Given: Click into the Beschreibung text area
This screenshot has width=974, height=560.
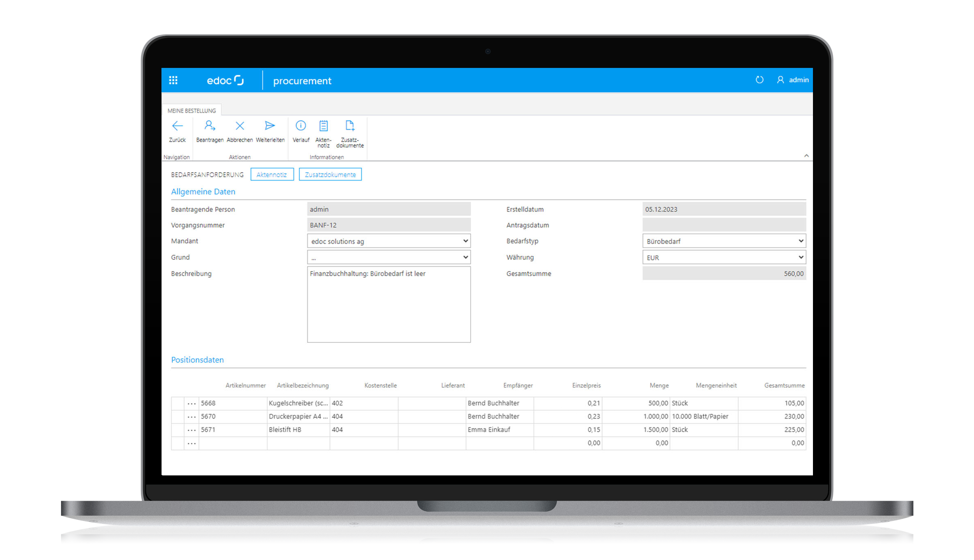Looking at the screenshot, I should click(x=389, y=305).
